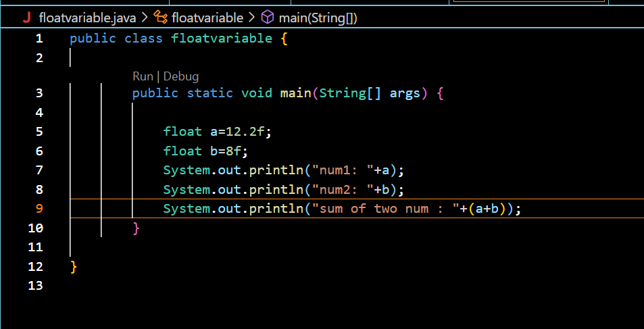
Task: Click the red Java file icon in breadcrumb
Action: click(27, 18)
